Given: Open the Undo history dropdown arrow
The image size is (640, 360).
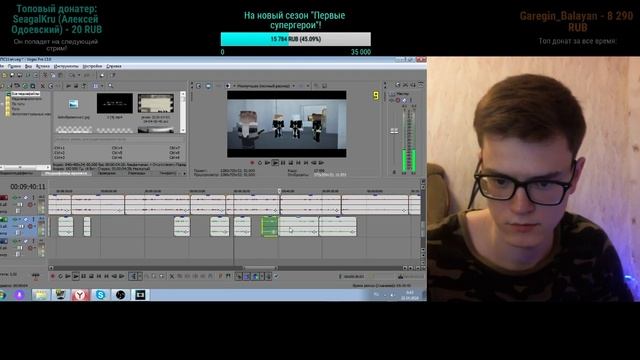Looking at the screenshot, I should 79,75.
